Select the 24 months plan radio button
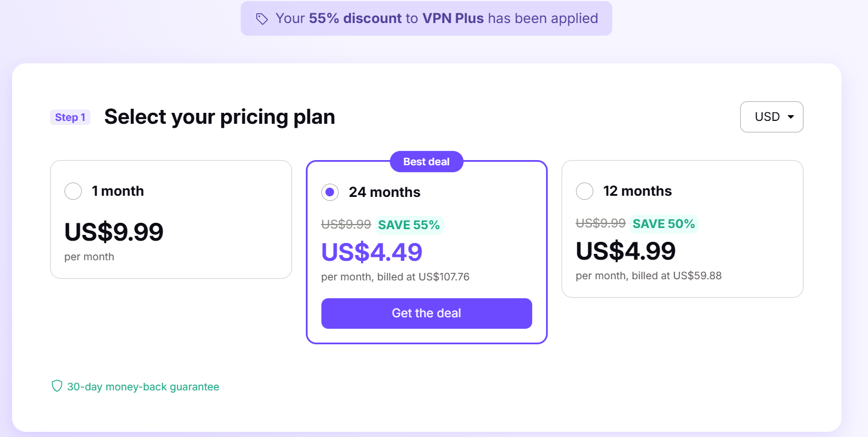The height and width of the screenshot is (437, 868). coord(329,192)
